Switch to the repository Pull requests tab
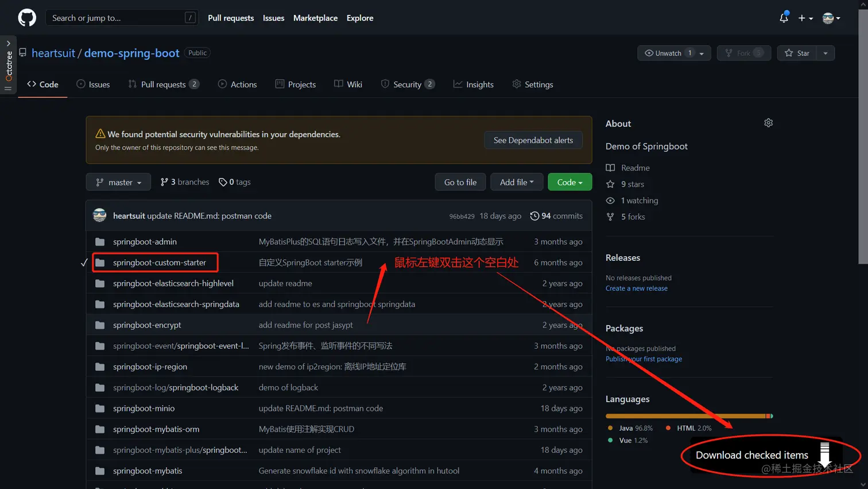This screenshot has height=489, width=868. 164,84
